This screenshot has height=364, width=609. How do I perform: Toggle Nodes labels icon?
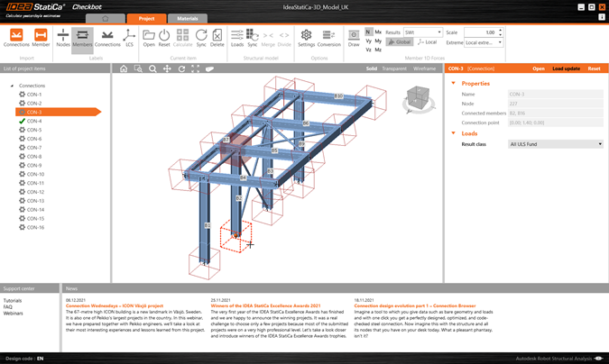pos(62,38)
